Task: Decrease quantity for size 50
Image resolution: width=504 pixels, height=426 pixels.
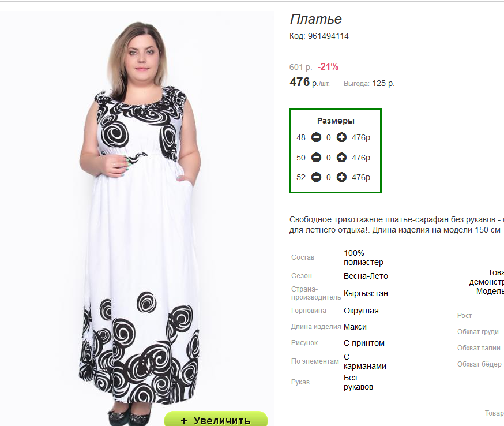Action: click(x=316, y=158)
